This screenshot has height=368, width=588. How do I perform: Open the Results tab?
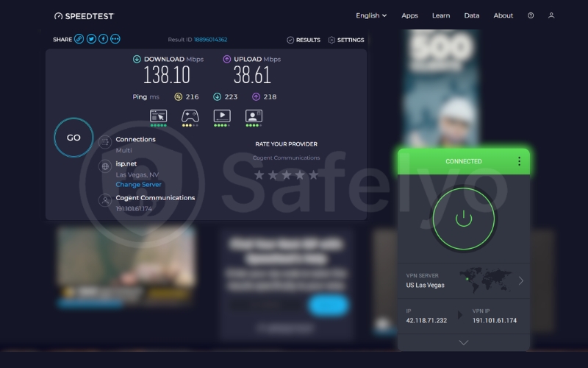(x=304, y=40)
